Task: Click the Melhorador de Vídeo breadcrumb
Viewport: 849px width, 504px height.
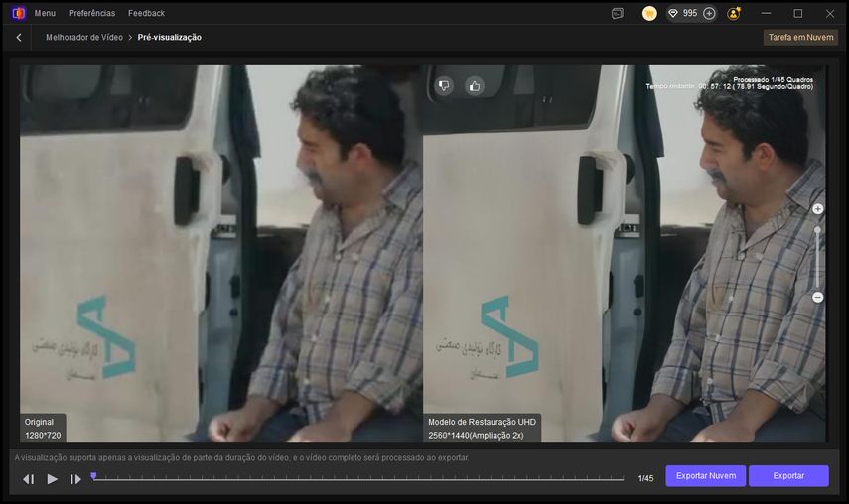Action: [x=84, y=37]
